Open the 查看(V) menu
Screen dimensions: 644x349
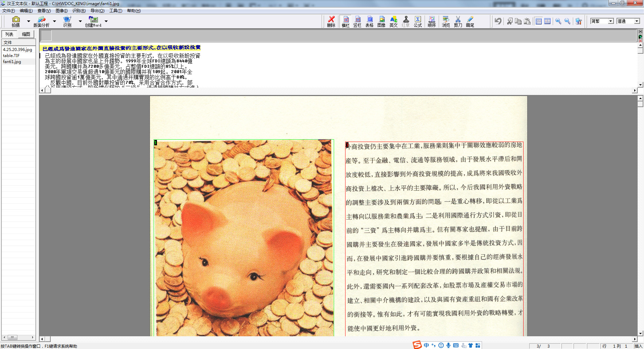(x=44, y=11)
